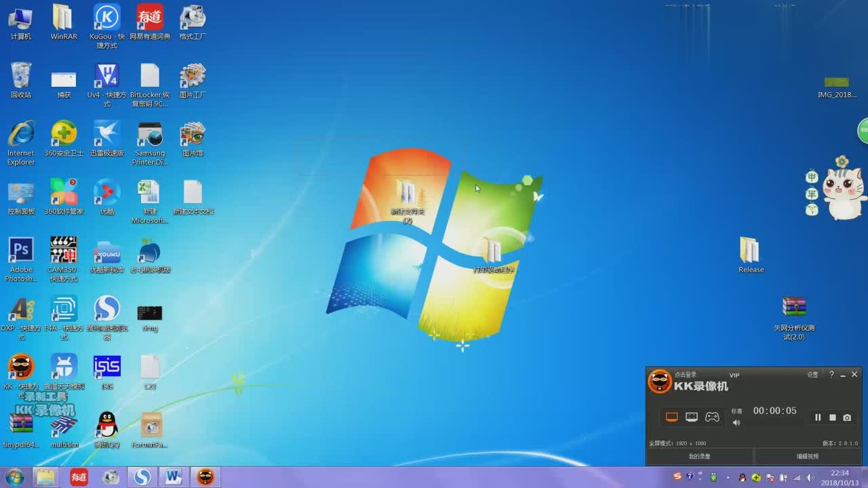The image size is (868, 488).
Task: Select the 计算机 desktop icon
Action: tap(21, 23)
